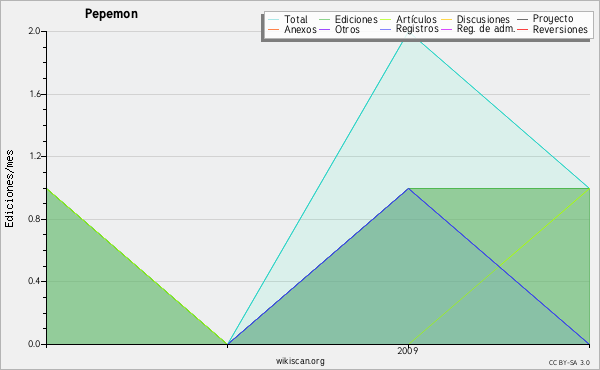Select the Discusiones legend entry

pos(483,19)
